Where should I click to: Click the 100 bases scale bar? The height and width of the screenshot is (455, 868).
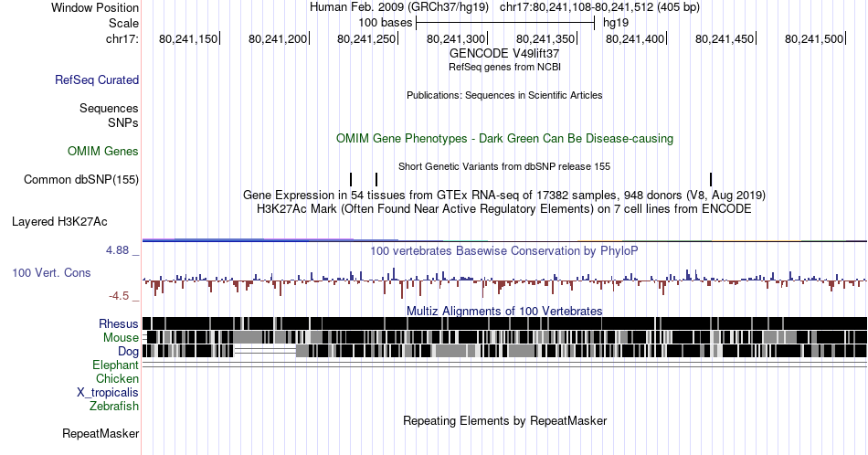505,23
